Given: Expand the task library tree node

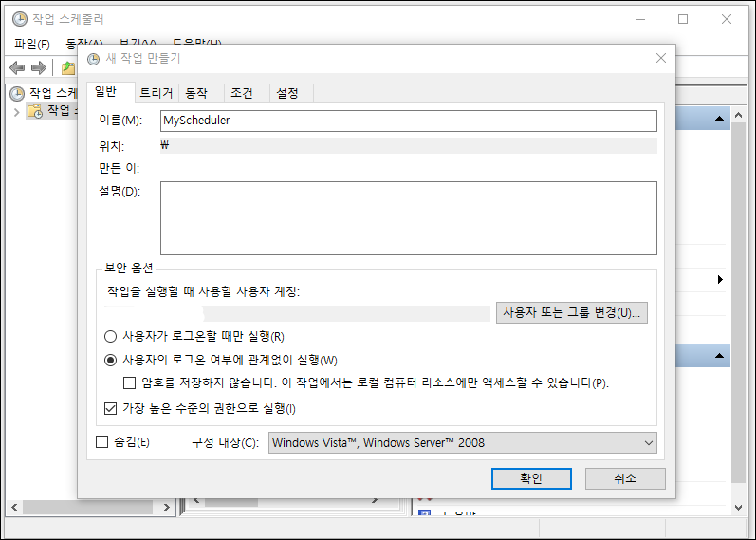Looking at the screenshot, I should [x=17, y=111].
